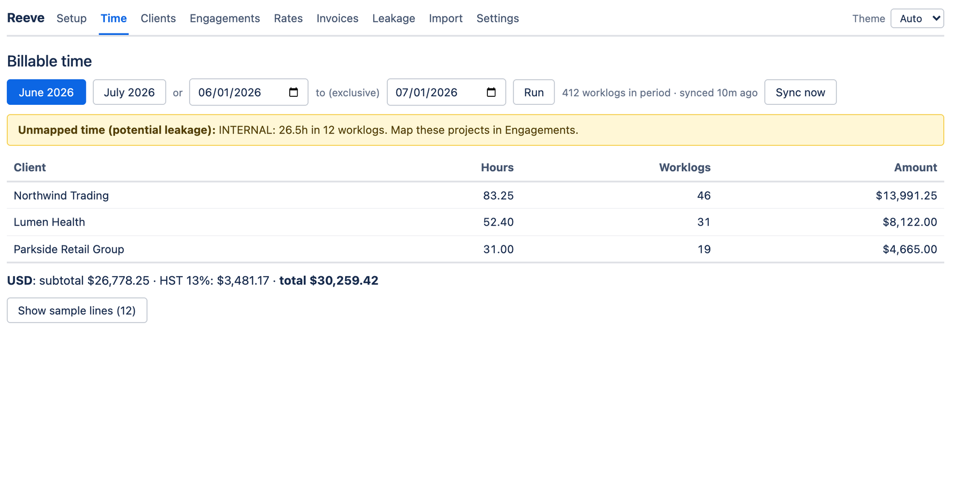
Task: Go to the Setup tab
Action: (71, 19)
